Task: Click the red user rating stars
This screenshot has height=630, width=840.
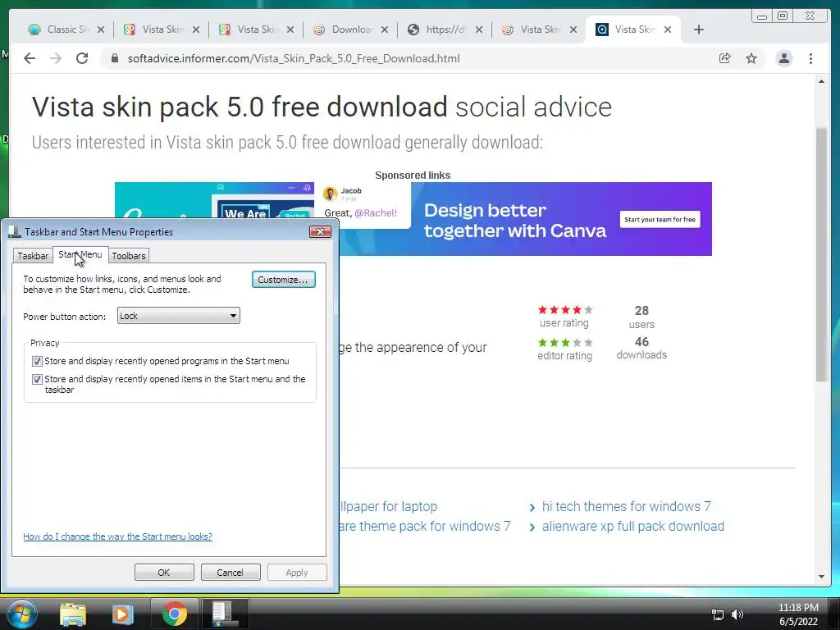Action: pos(565,309)
